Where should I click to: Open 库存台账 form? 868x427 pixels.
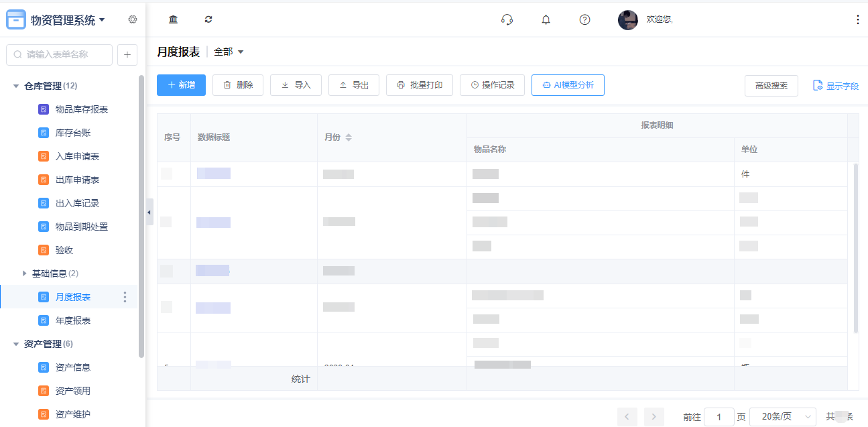[73, 133]
